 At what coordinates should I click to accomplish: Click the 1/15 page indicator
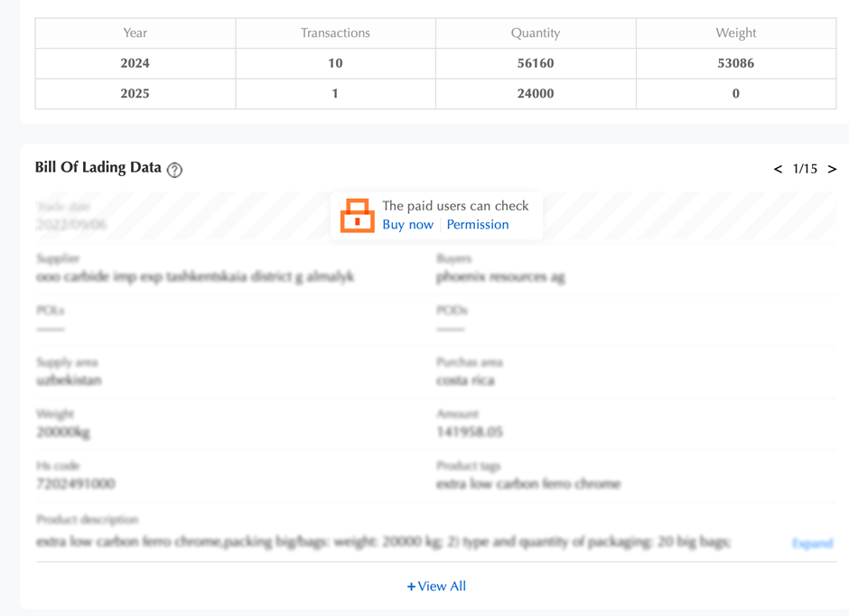[805, 169]
